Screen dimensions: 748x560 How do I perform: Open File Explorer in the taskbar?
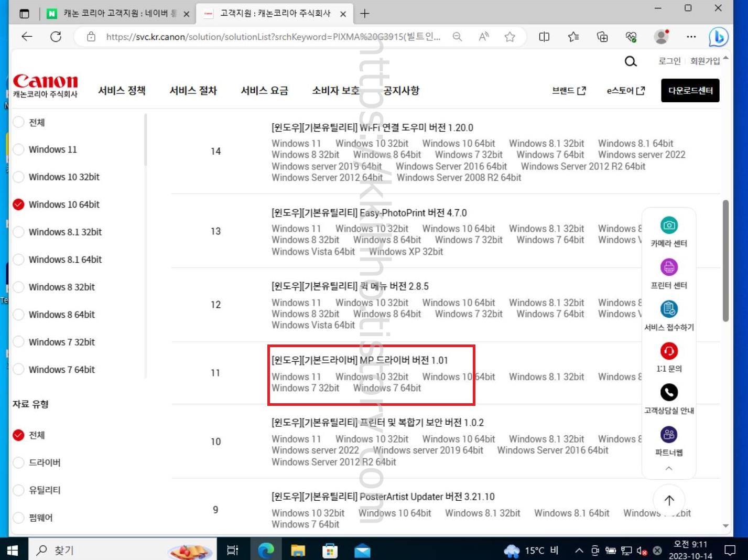coord(298,550)
